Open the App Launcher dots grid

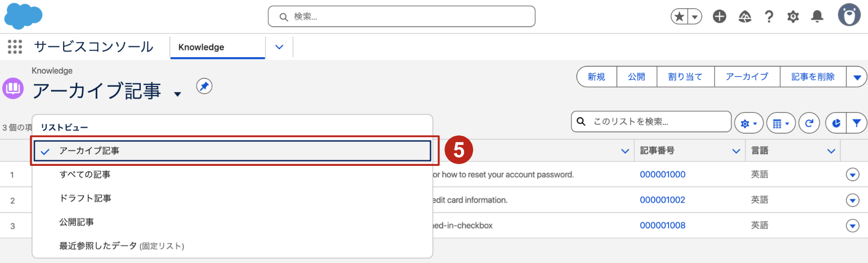15,46
